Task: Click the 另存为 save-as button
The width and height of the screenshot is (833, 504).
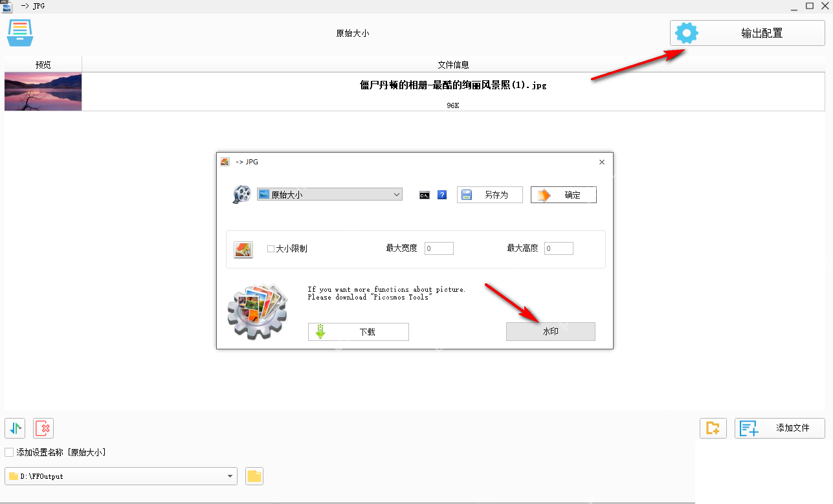Action: [490, 195]
